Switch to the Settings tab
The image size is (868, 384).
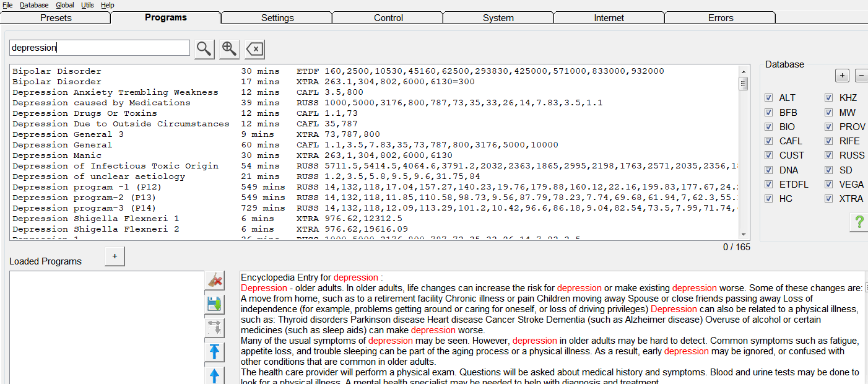pyautogui.click(x=277, y=18)
